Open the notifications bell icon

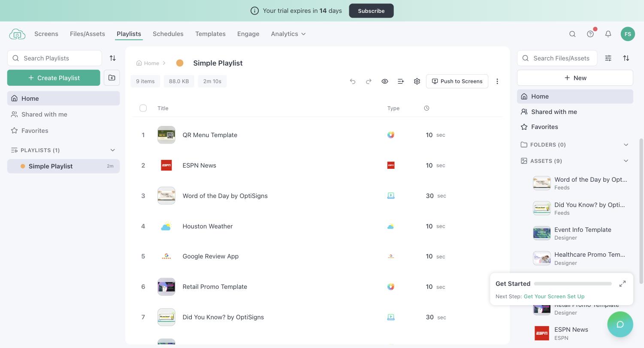(x=608, y=34)
